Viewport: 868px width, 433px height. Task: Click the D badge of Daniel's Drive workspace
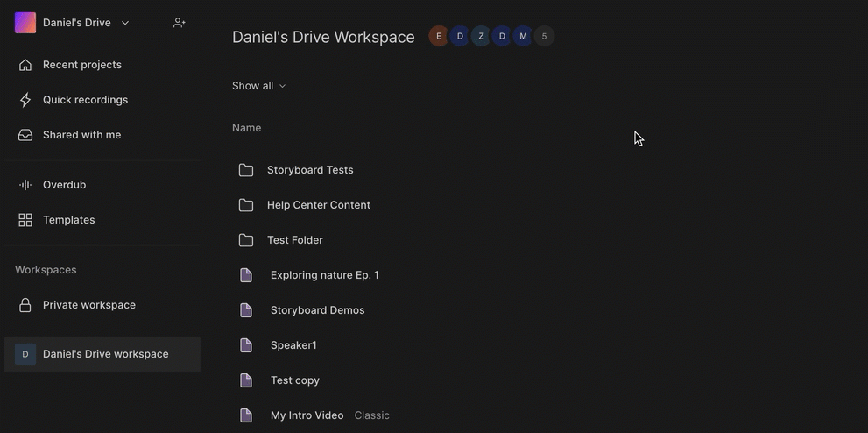point(25,354)
